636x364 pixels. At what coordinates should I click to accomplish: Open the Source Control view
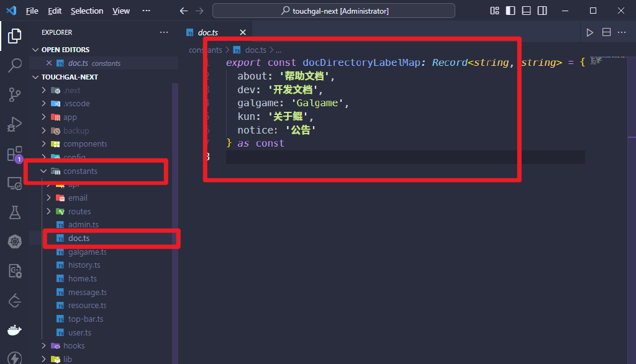coord(14,94)
